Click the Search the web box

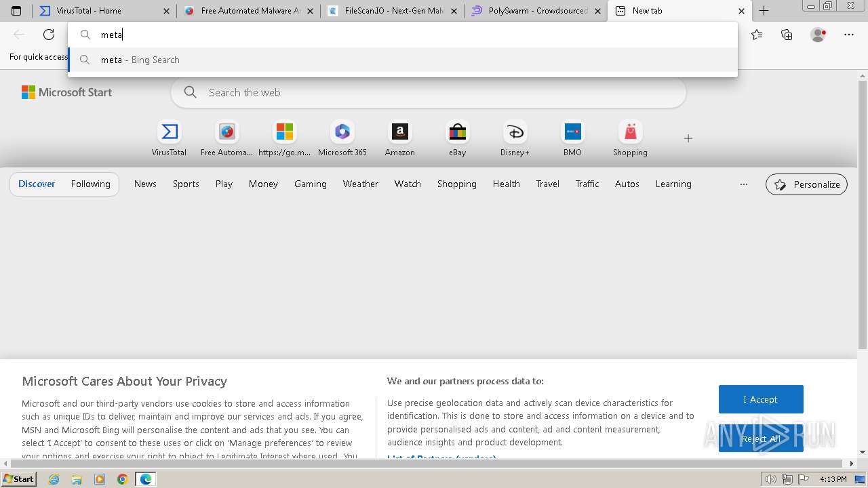[429, 93]
